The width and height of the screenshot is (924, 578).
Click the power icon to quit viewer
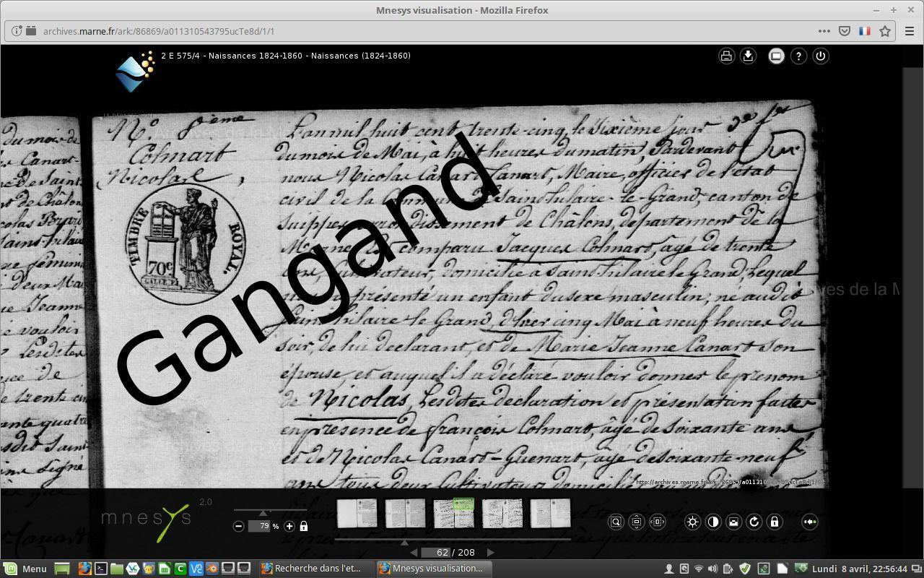click(821, 56)
